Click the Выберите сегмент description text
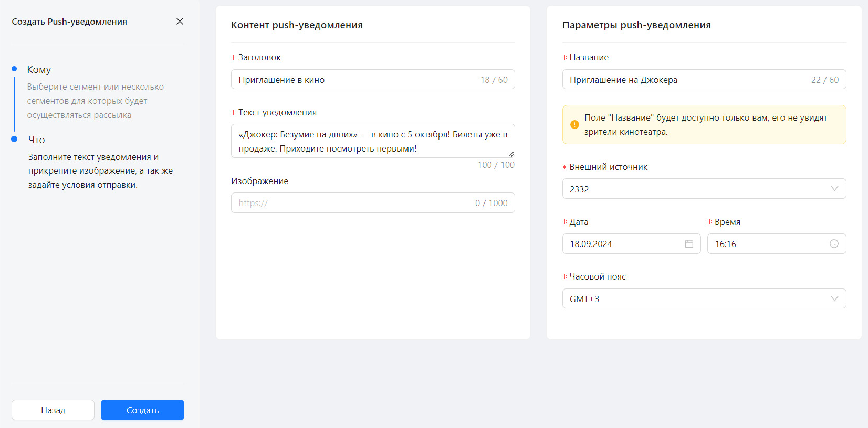The image size is (868, 428). 96,101
